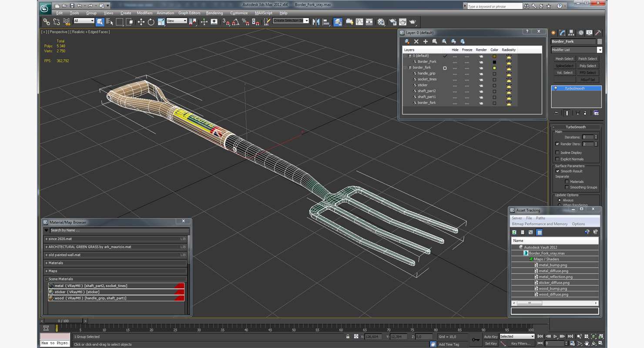
Task: Open the selection filter 'All' dropdown
Action: pos(84,21)
